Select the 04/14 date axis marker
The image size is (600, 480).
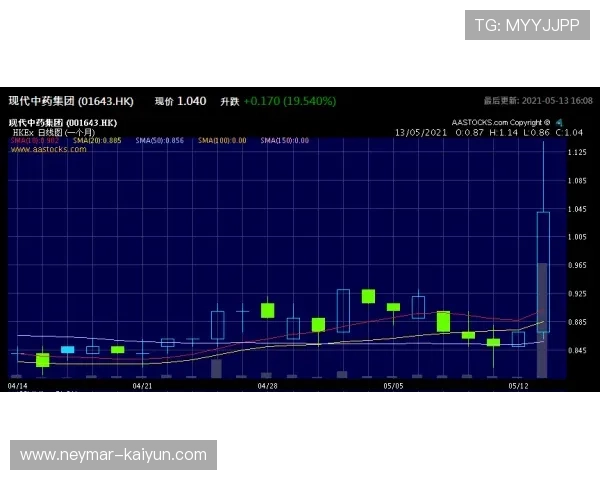(17, 385)
